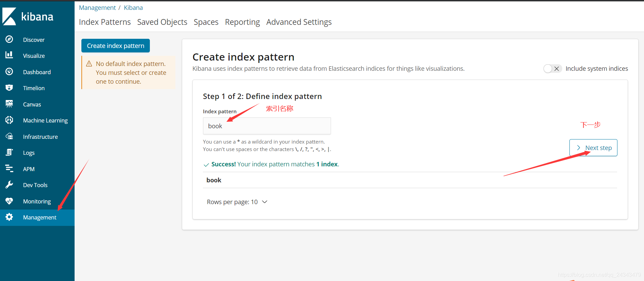Click the success checkmark icon
This screenshot has height=281, width=644.
206,165
